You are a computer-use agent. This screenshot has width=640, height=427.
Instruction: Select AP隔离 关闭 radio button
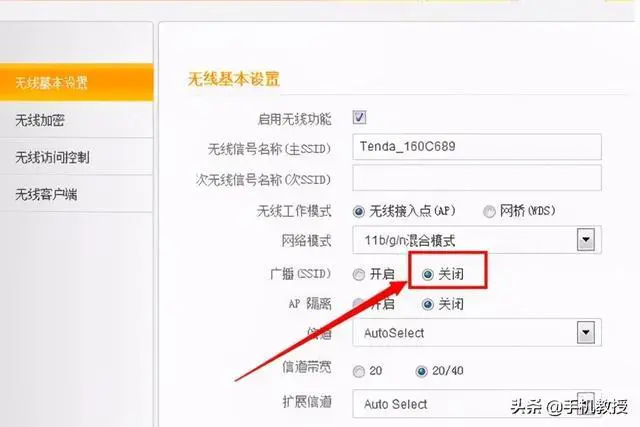[427, 305]
